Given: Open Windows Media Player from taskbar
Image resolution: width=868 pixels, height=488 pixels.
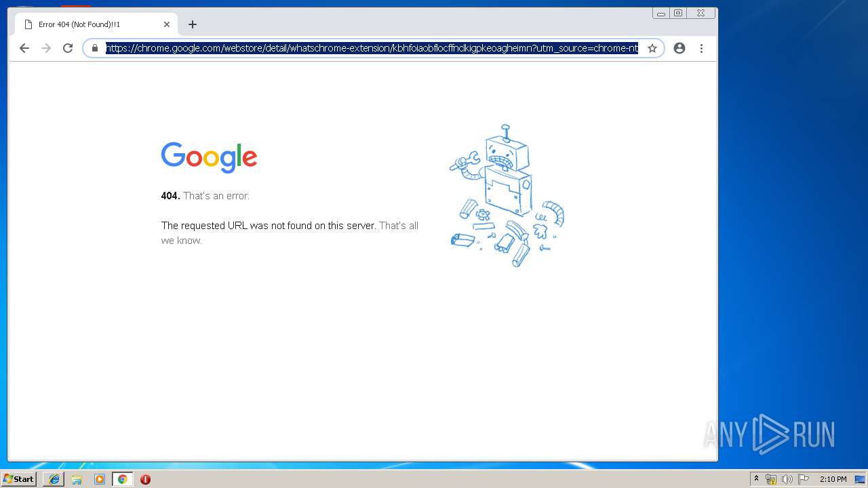Looking at the screenshot, I should coord(100,479).
